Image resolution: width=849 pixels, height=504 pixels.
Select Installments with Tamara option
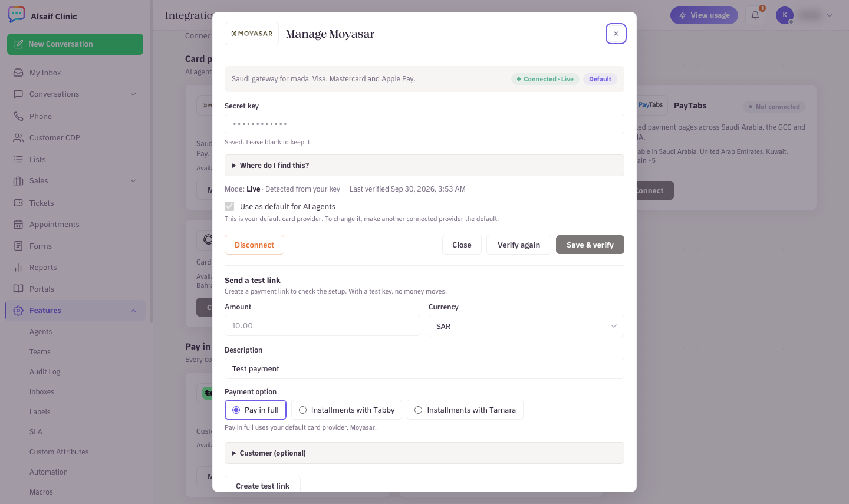465,410
